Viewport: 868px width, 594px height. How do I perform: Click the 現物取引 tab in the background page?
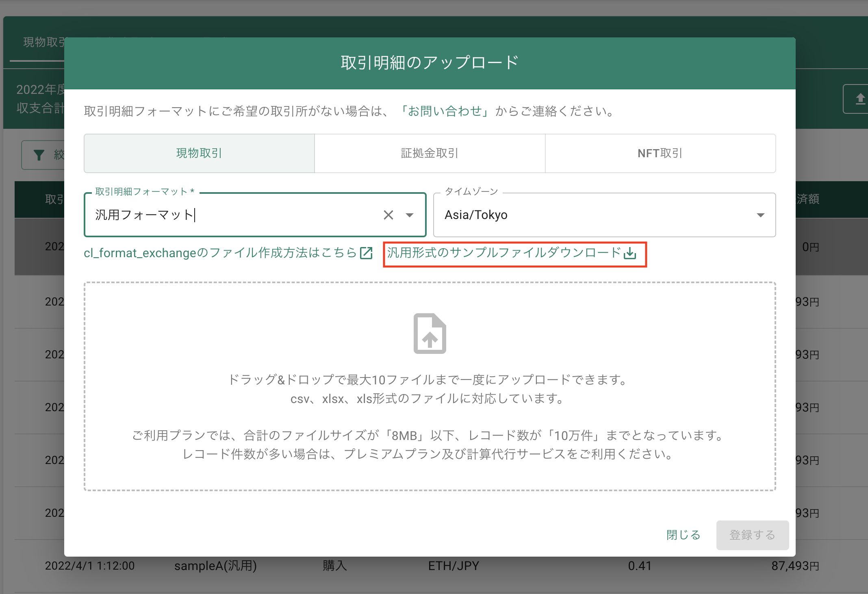click(44, 42)
